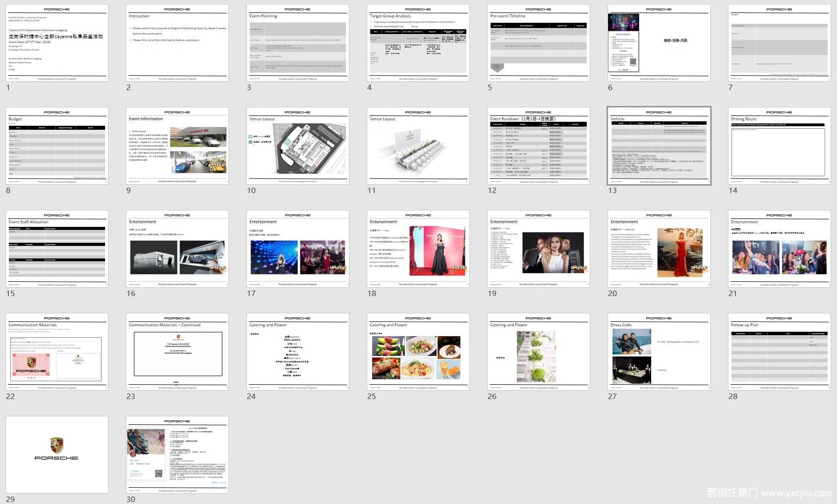Viewport: 837px width, 504px height.
Task: Select slide 18 Entertainment black dress
Action: (x=418, y=249)
